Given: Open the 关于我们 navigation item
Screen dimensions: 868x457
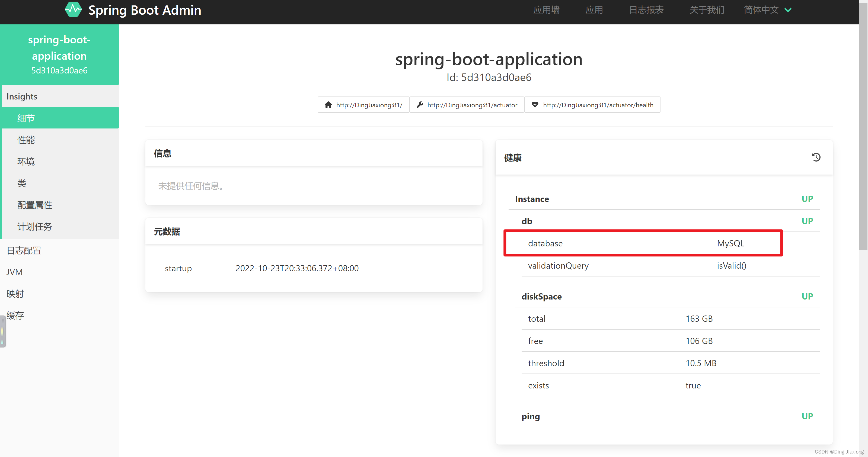Looking at the screenshot, I should click(707, 10).
